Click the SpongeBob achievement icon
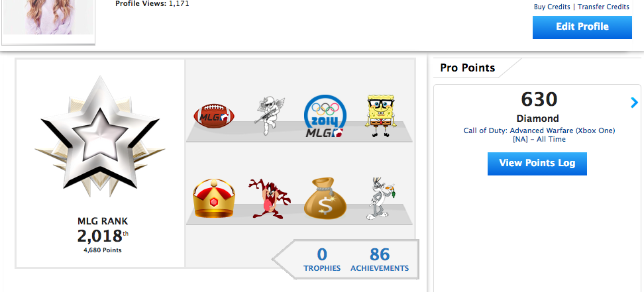 click(x=381, y=115)
